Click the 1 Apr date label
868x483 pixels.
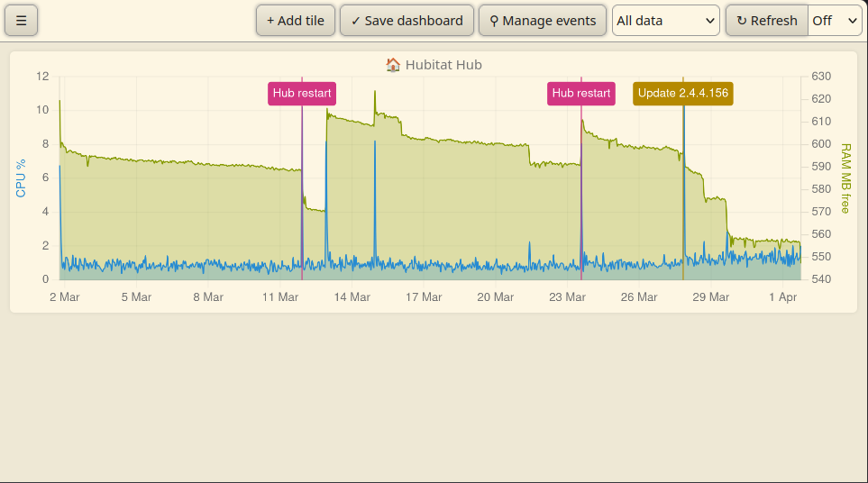pos(782,297)
